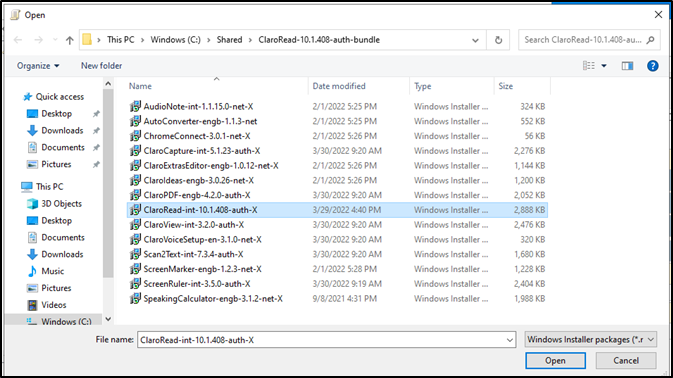
Task: Click the '3/30/2022 9:19 AM' date
Action: tap(347, 284)
